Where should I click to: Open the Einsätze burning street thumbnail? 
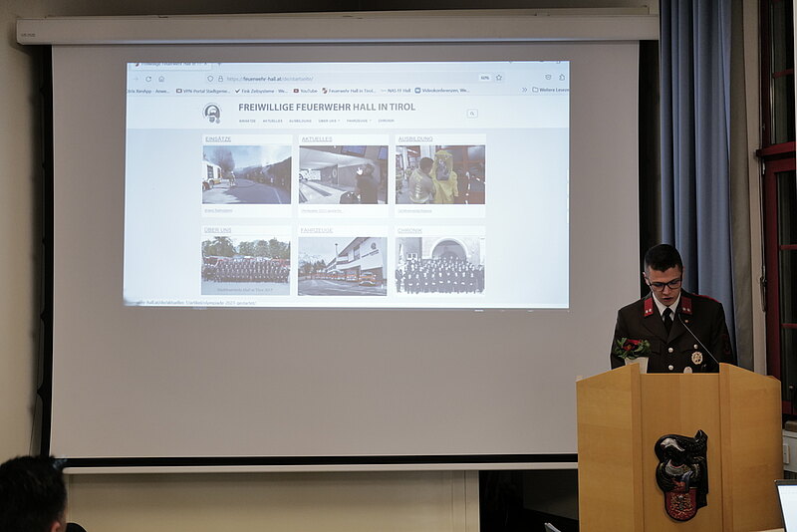click(247, 174)
